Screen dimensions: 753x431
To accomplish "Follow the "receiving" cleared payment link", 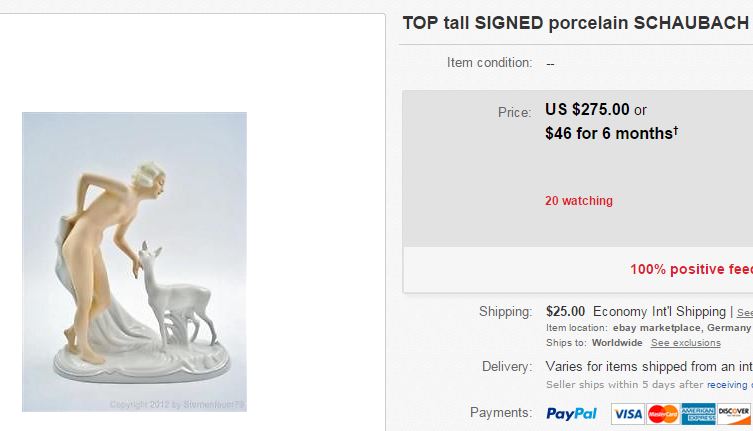I will (729, 385).
